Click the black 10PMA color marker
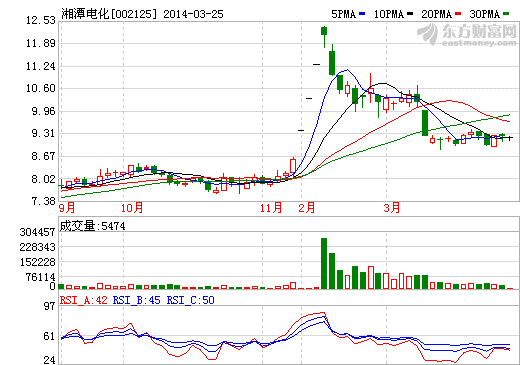The image size is (520, 365). click(410, 14)
